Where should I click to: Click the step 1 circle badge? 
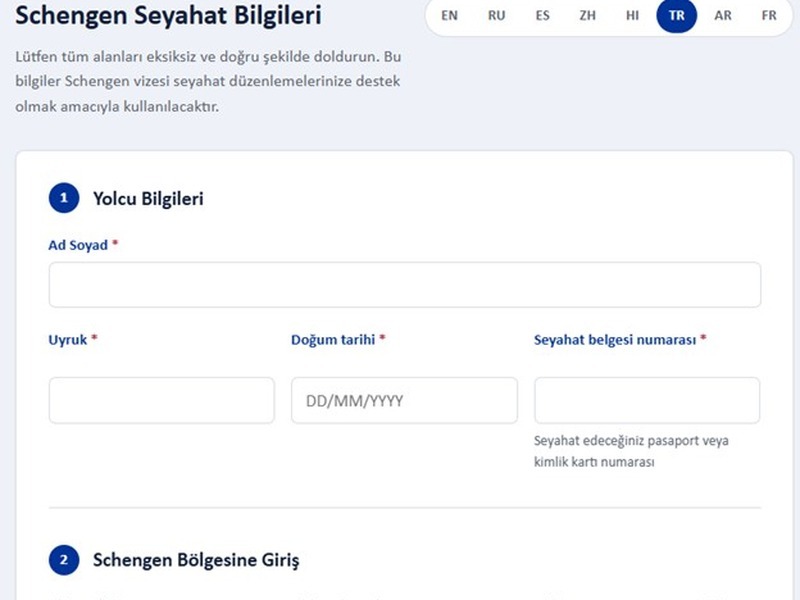(64, 198)
